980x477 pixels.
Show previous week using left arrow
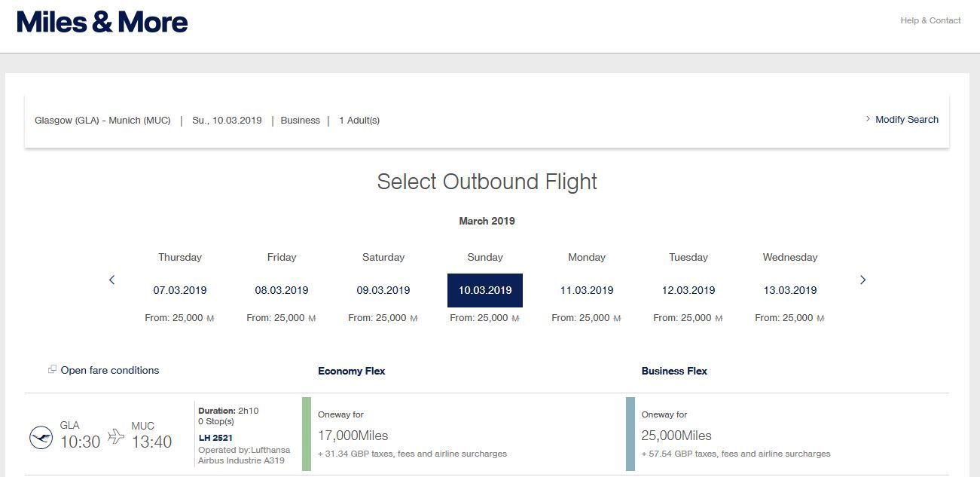pos(112,280)
